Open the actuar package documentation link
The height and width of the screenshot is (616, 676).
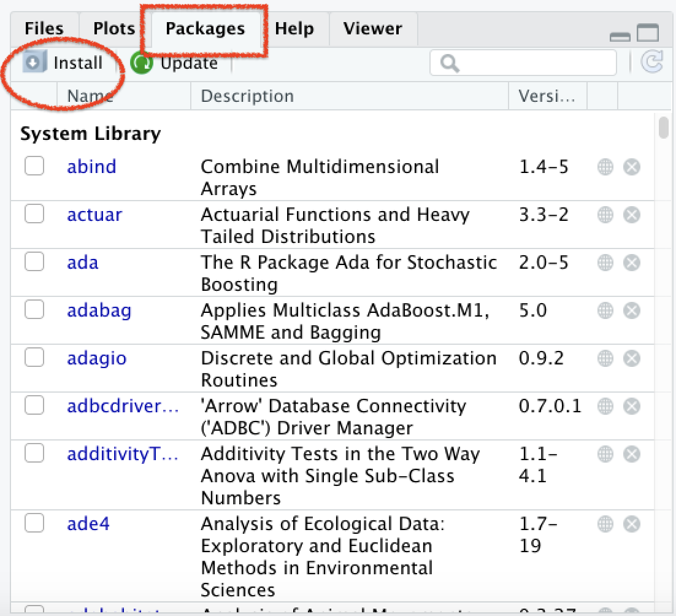94,215
